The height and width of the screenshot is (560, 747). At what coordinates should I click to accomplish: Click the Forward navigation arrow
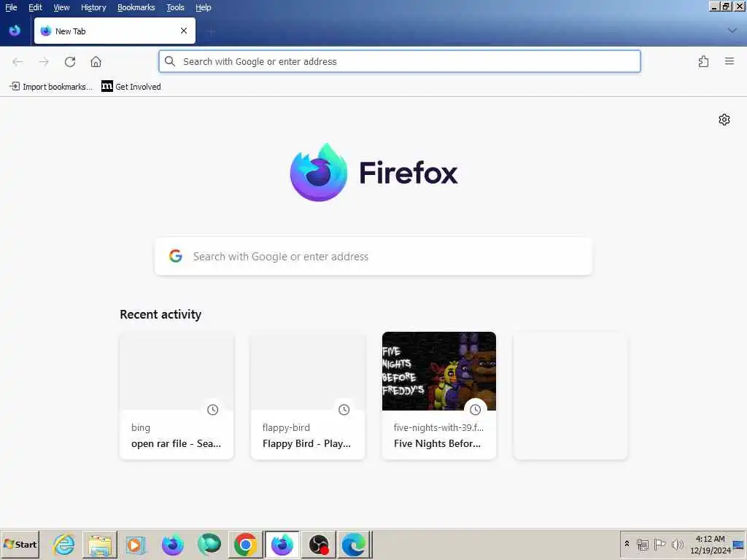point(44,62)
